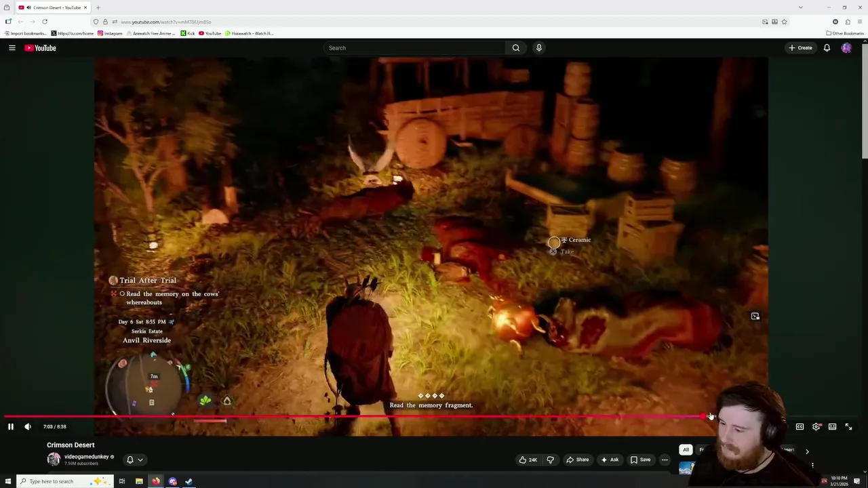Open the Import bookmarks bookmark
This screenshot has width=868, height=488.
click(25, 33)
